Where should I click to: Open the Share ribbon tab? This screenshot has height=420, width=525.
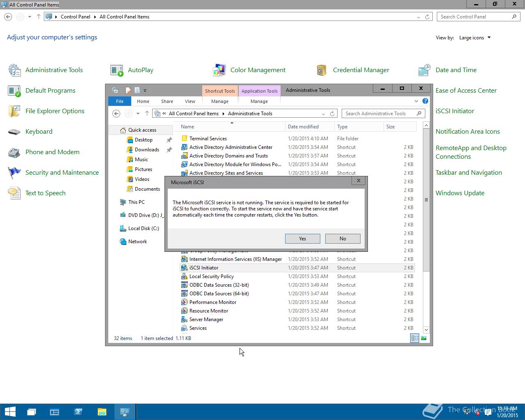click(167, 101)
